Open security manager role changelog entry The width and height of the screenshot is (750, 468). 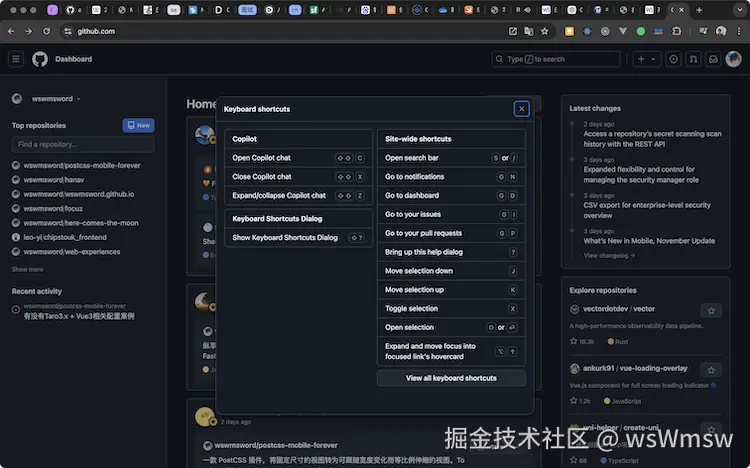tap(641, 175)
